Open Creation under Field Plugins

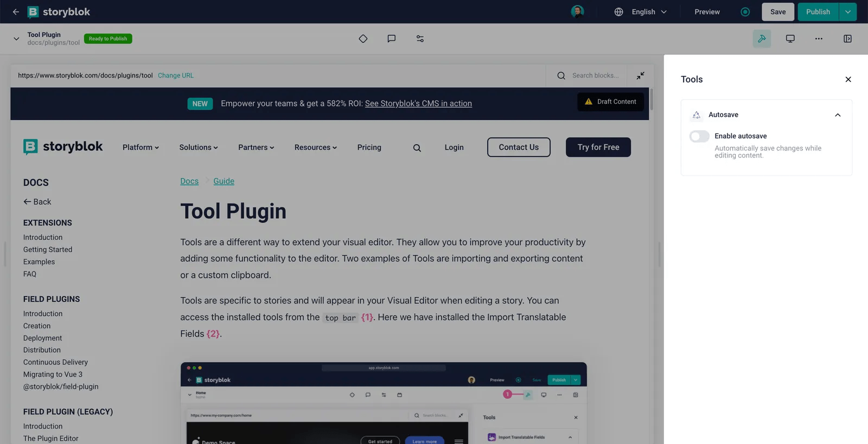click(x=37, y=326)
